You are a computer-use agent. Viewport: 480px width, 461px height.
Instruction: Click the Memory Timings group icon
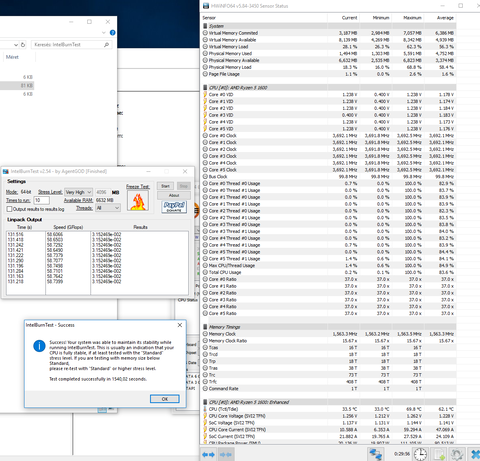pyautogui.click(x=205, y=327)
